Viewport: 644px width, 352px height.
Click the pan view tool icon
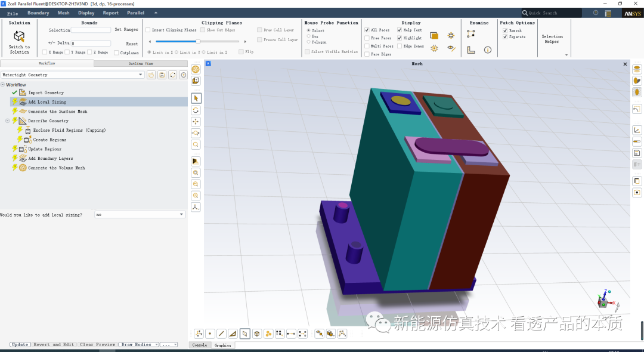click(196, 122)
